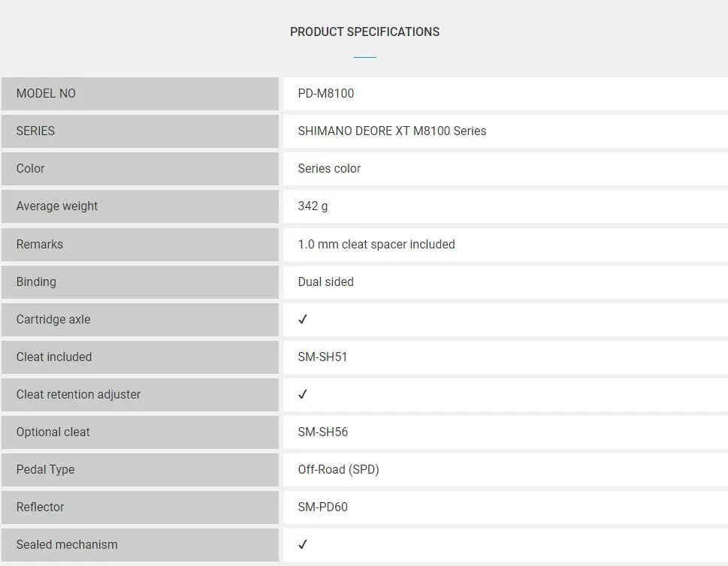Click the SM-PD60 reflector value

coord(322,507)
